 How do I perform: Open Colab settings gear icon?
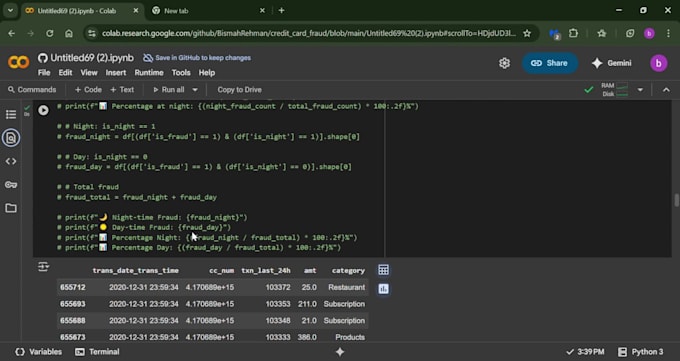pos(504,63)
